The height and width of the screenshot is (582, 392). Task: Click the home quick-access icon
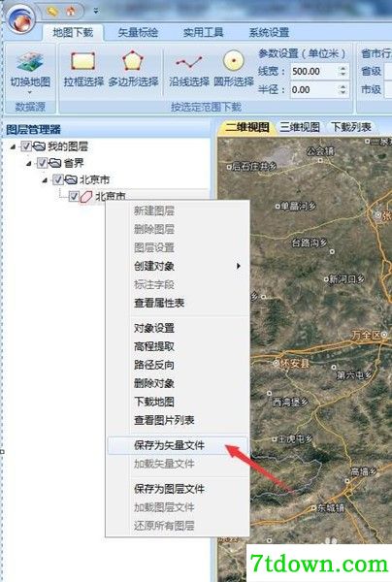point(71,12)
